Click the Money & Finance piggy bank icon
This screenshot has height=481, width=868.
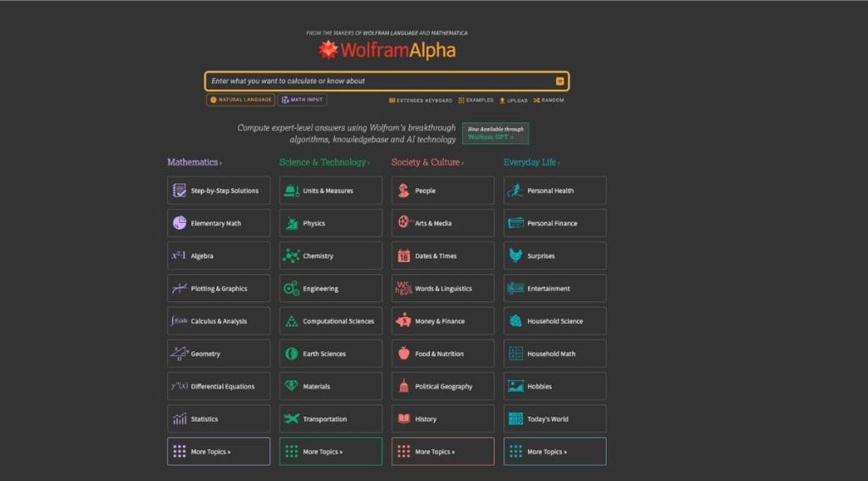pos(403,321)
